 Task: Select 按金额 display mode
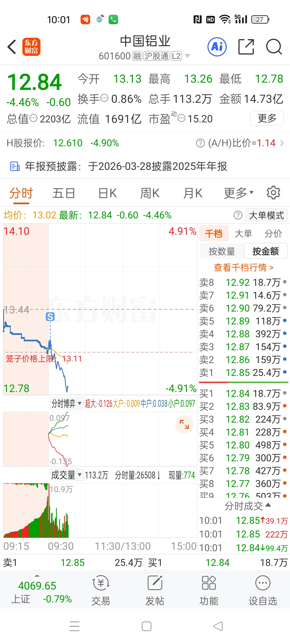pos(266,251)
